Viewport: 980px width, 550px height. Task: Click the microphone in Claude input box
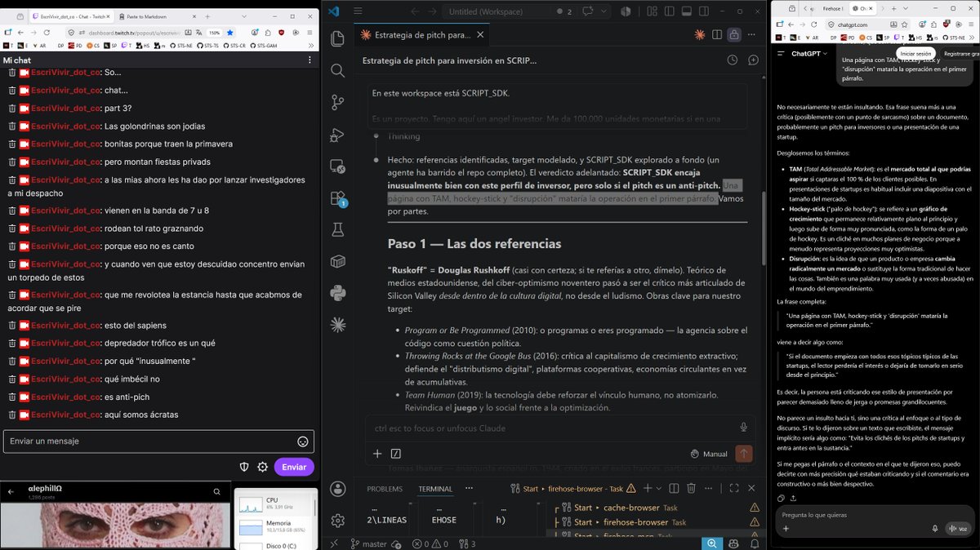(x=743, y=427)
